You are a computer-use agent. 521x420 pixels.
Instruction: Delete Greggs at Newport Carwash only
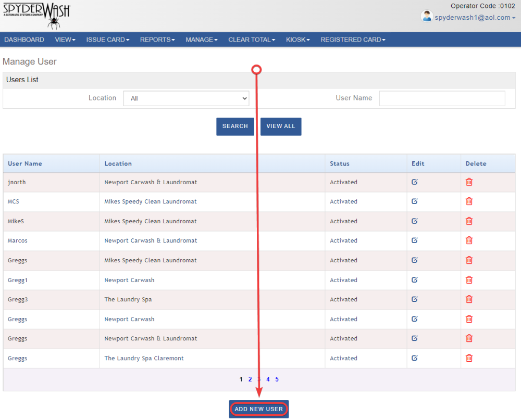coord(469,319)
